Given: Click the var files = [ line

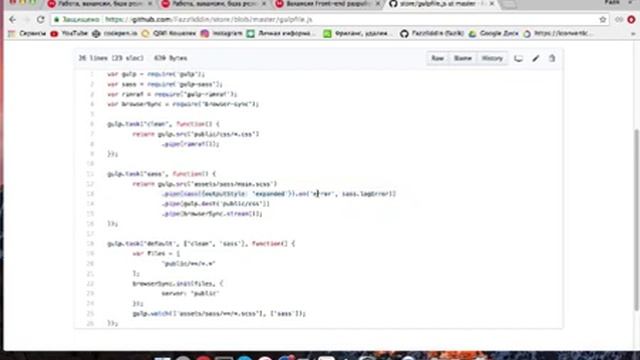Looking at the screenshot, I should tap(156, 253).
